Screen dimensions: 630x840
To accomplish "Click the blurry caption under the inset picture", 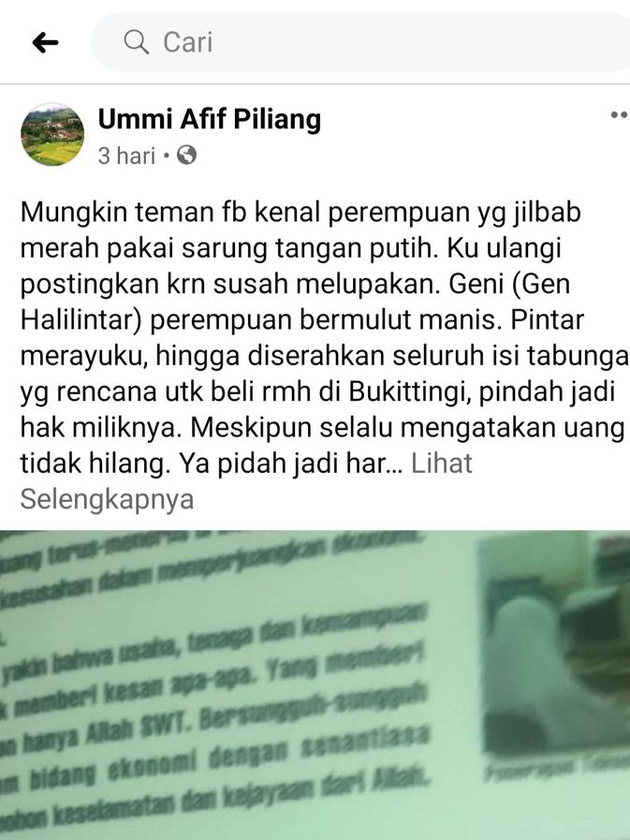I will coord(557,771).
